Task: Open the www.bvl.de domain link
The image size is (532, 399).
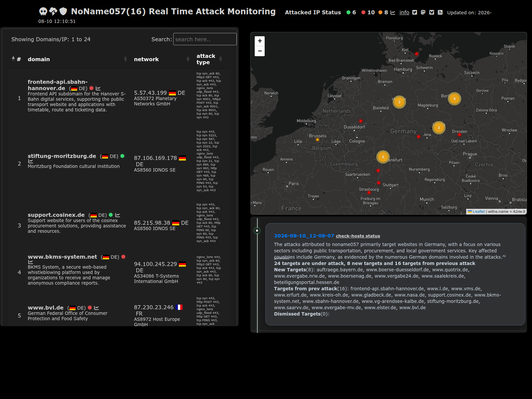Action: click(x=46, y=308)
